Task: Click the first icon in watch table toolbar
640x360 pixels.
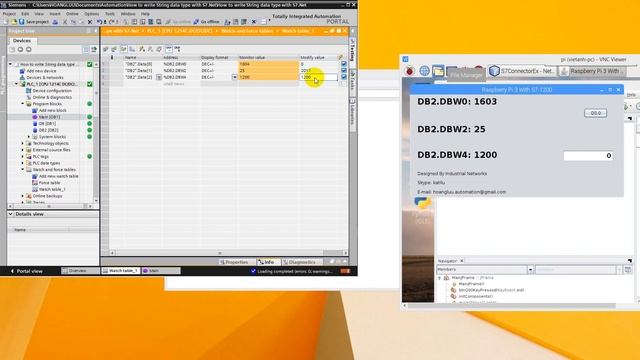Action: pos(106,49)
